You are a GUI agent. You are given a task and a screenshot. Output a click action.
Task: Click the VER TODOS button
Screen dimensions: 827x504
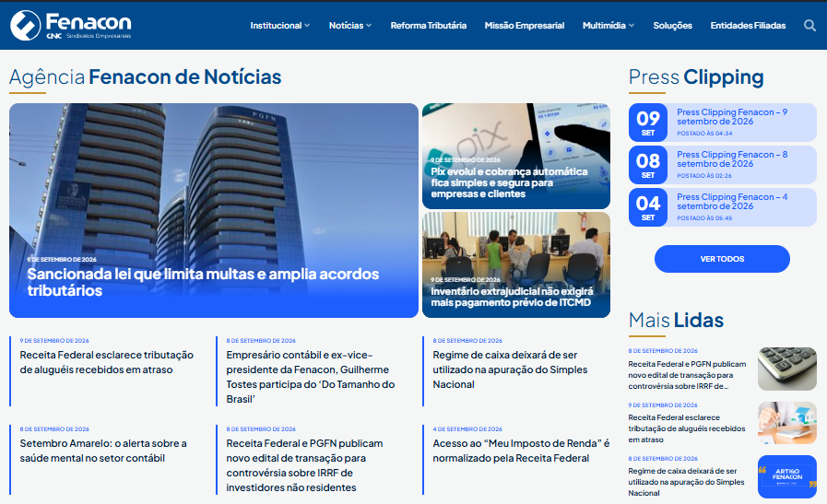coord(722,259)
